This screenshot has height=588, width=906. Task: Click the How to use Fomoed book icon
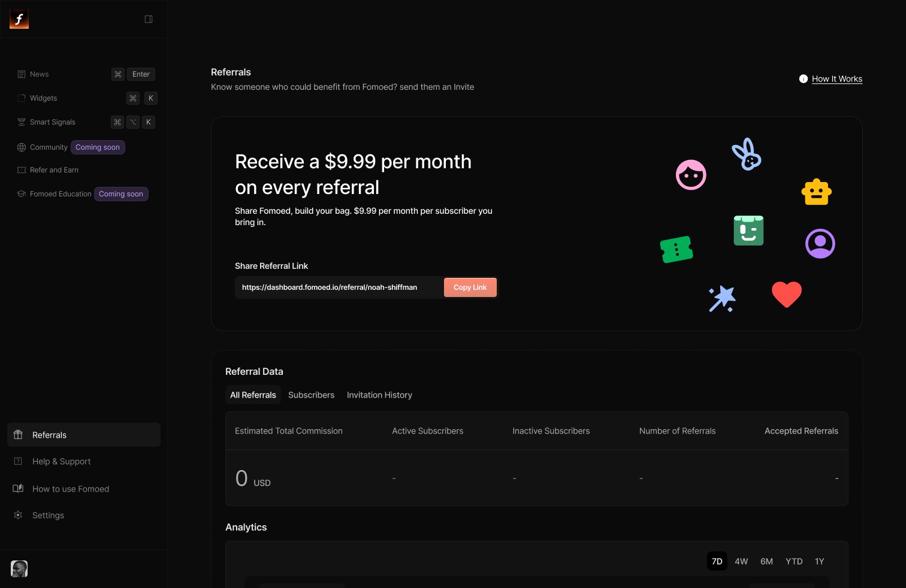[18, 489]
